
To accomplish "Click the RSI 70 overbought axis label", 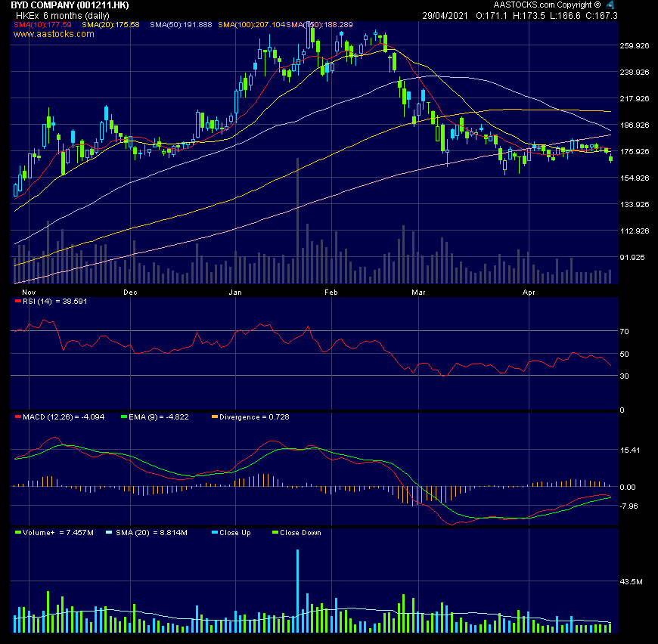I will pos(624,331).
